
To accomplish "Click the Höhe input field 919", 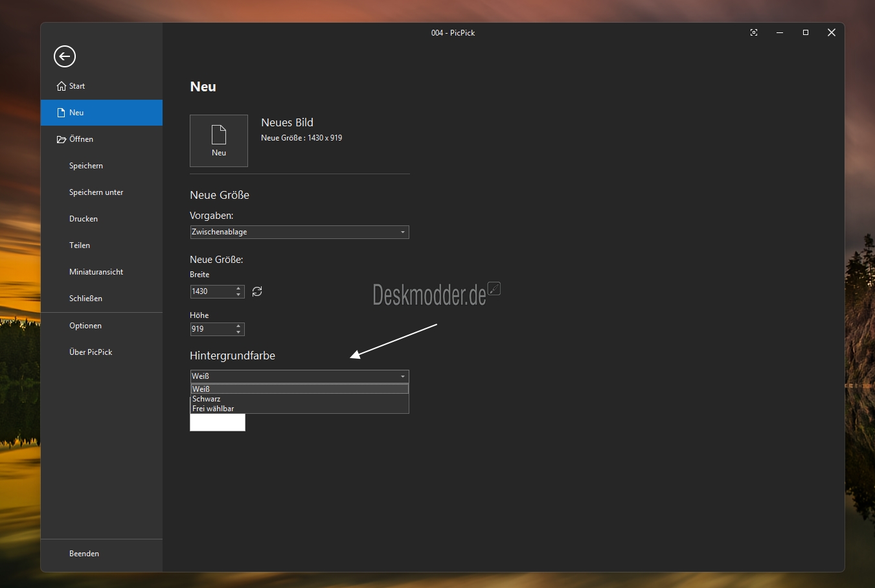I will [212, 329].
